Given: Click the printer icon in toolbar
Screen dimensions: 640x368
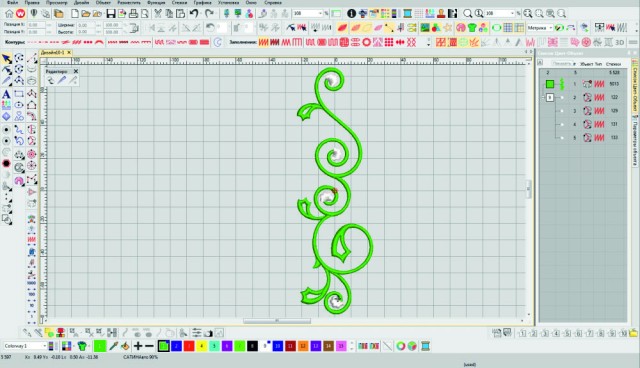Looking at the screenshot, I should click(x=133, y=13).
